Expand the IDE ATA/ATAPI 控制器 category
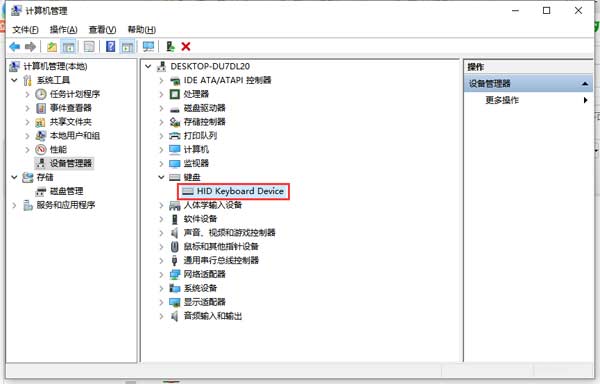This screenshot has width=600, height=384. pyautogui.click(x=161, y=80)
